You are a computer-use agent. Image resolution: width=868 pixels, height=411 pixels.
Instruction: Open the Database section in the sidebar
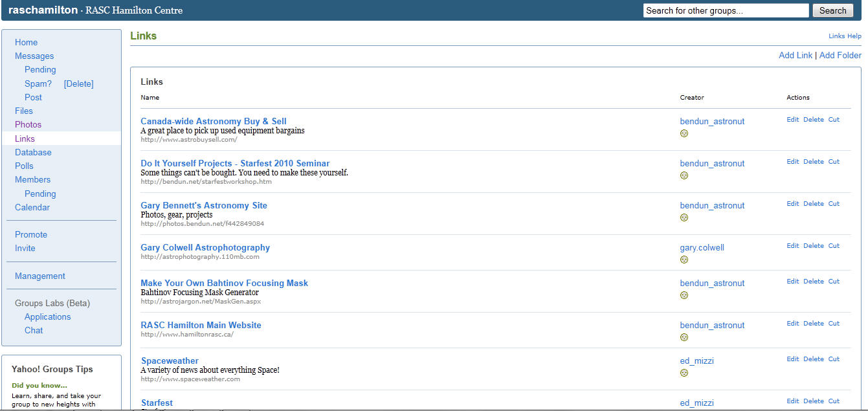tap(33, 152)
